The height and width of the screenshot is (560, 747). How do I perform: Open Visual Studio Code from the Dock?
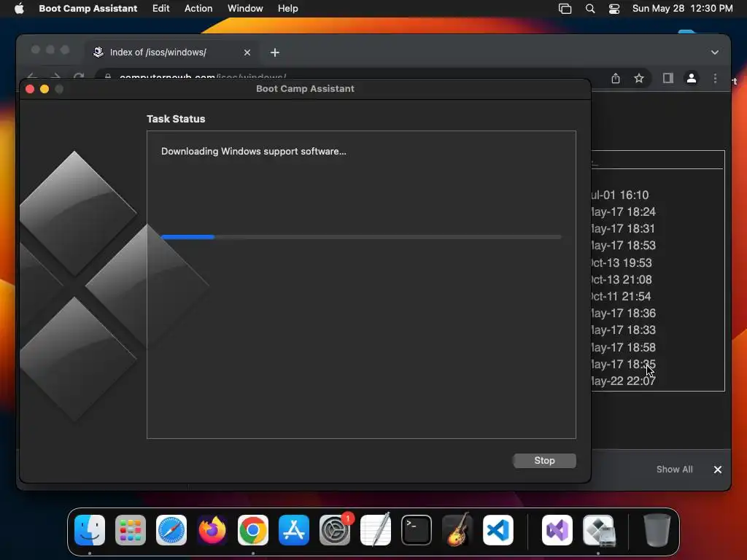point(498,530)
